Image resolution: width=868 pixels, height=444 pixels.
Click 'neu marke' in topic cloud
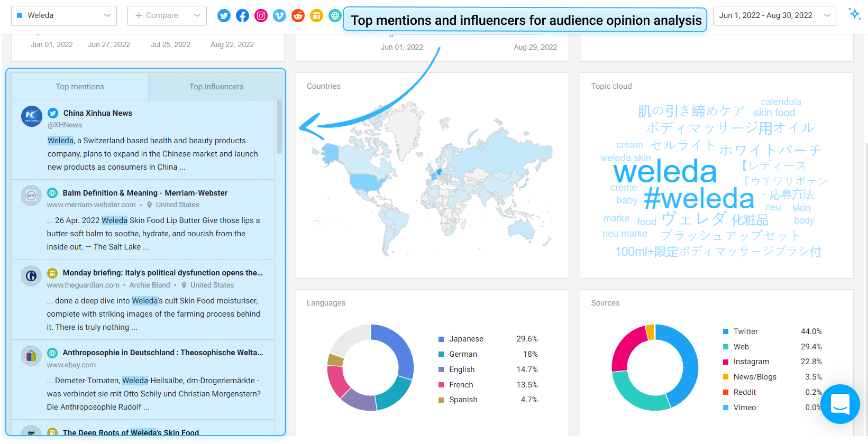pyautogui.click(x=625, y=234)
